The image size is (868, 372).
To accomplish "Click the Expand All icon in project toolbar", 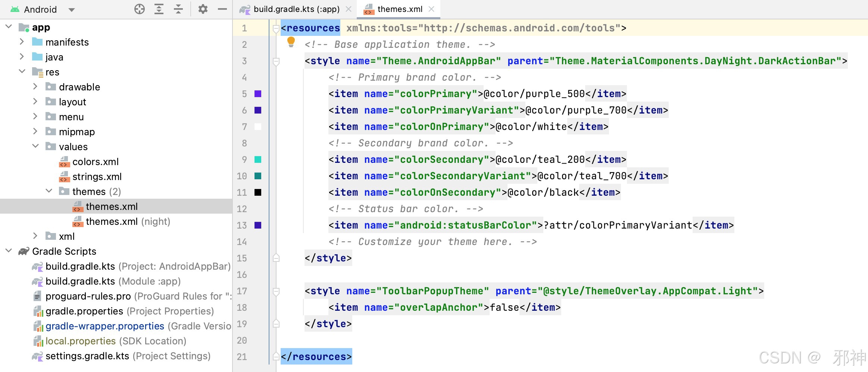I will (159, 9).
